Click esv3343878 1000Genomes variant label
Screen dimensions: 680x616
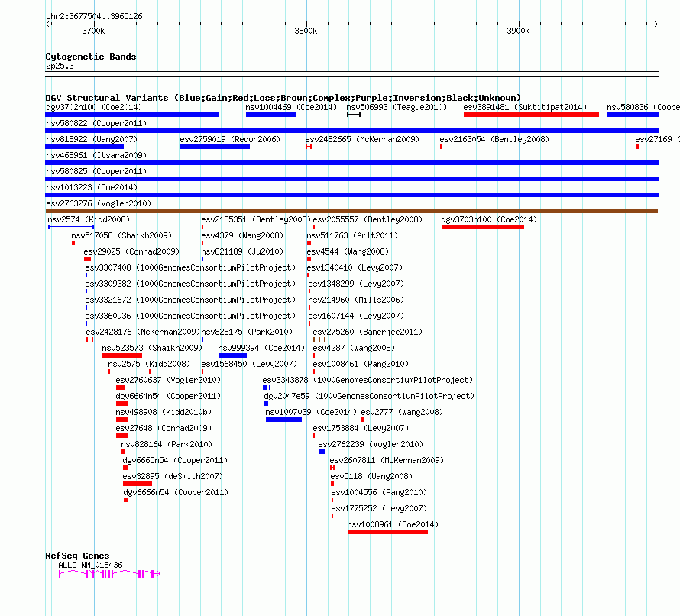(x=368, y=380)
